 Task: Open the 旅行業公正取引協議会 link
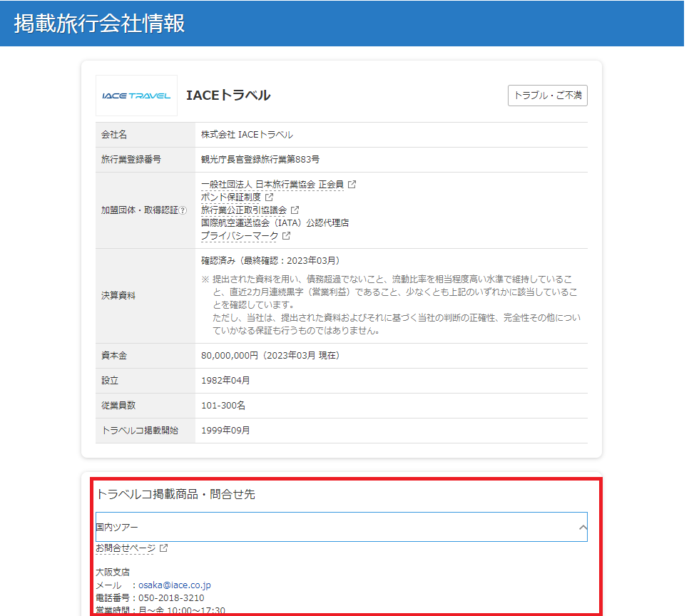tap(243, 210)
